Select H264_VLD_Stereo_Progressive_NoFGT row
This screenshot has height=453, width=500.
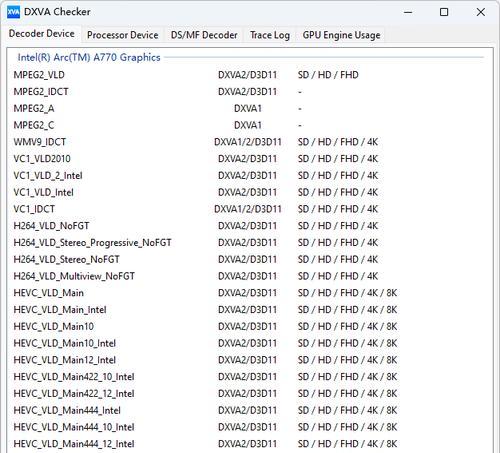point(249,243)
